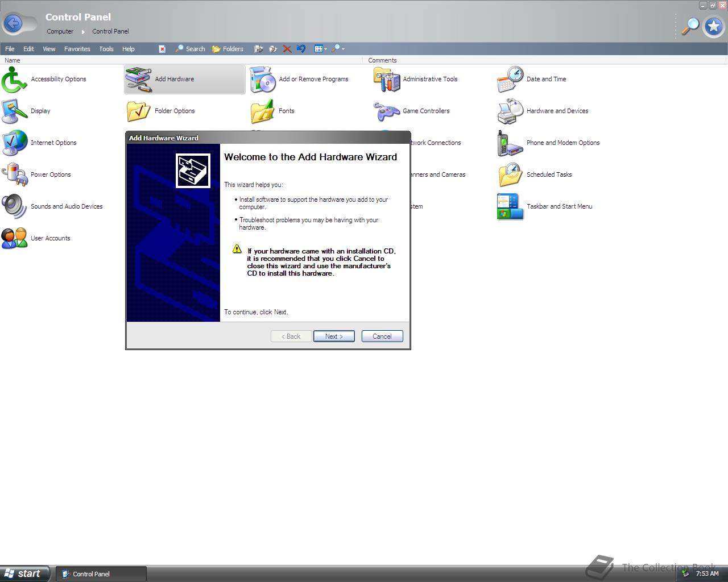Click Cancel in Add Hardware Wizard
This screenshot has height=582, width=728.
[382, 336]
